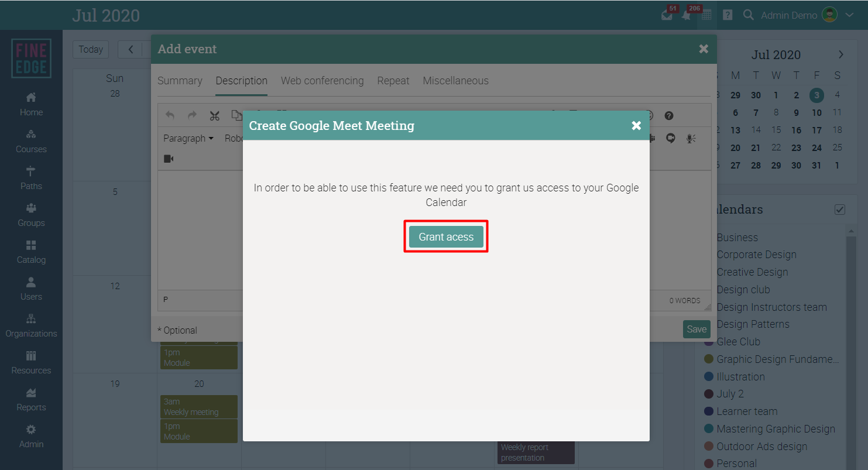Expand the Admin Demo user menu chevron

pos(850,15)
